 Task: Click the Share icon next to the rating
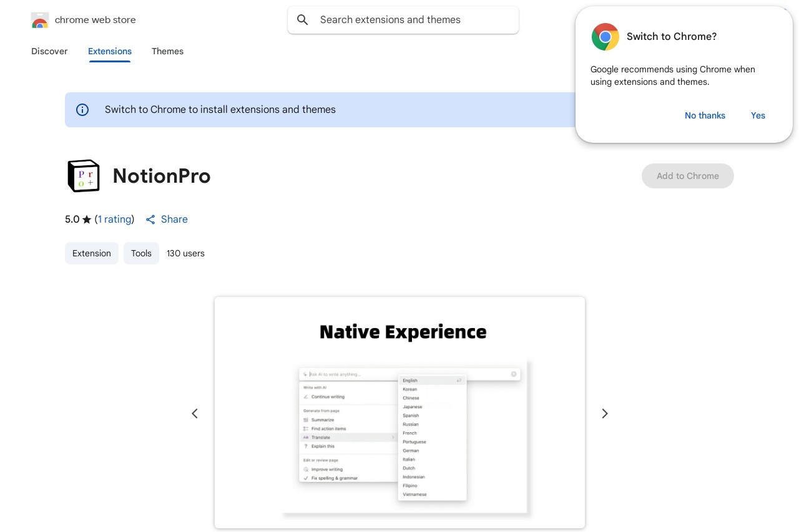click(150, 220)
